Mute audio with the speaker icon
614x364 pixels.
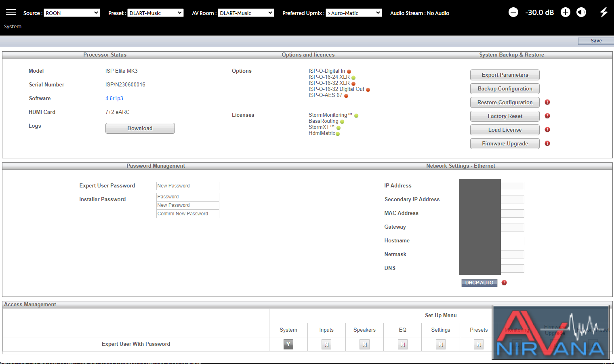click(581, 12)
